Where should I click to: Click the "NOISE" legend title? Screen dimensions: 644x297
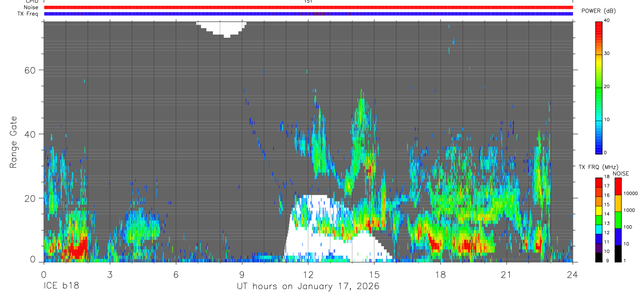point(621,173)
